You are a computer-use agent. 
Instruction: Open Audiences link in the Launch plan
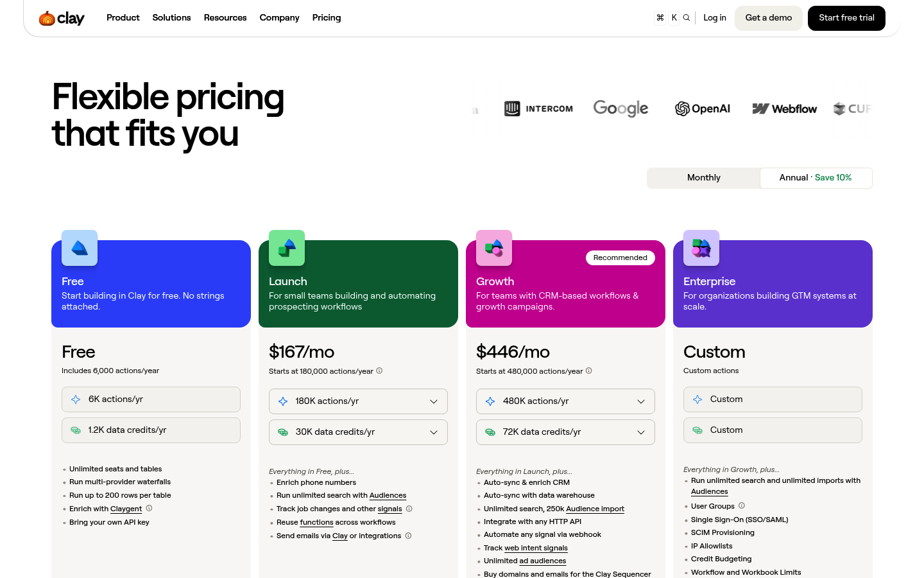pyautogui.click(x=388, y=496)
